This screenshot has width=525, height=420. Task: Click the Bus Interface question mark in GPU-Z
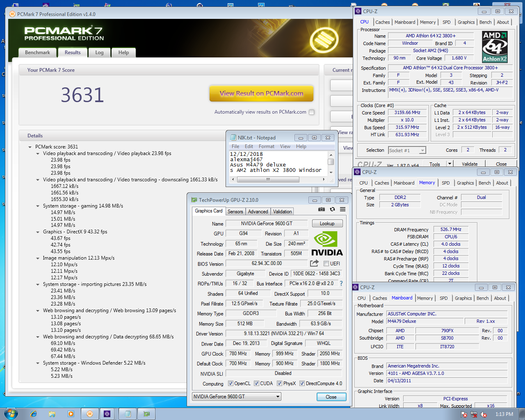341,283
